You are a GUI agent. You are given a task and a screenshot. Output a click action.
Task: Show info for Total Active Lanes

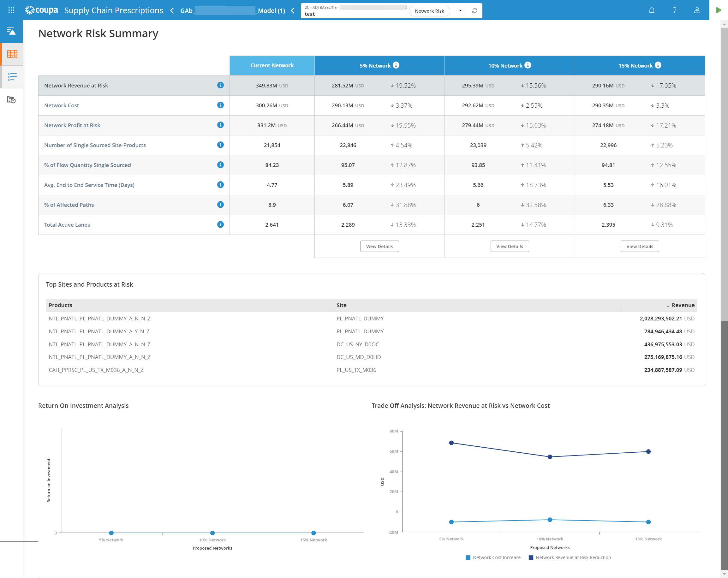point(220,224)
